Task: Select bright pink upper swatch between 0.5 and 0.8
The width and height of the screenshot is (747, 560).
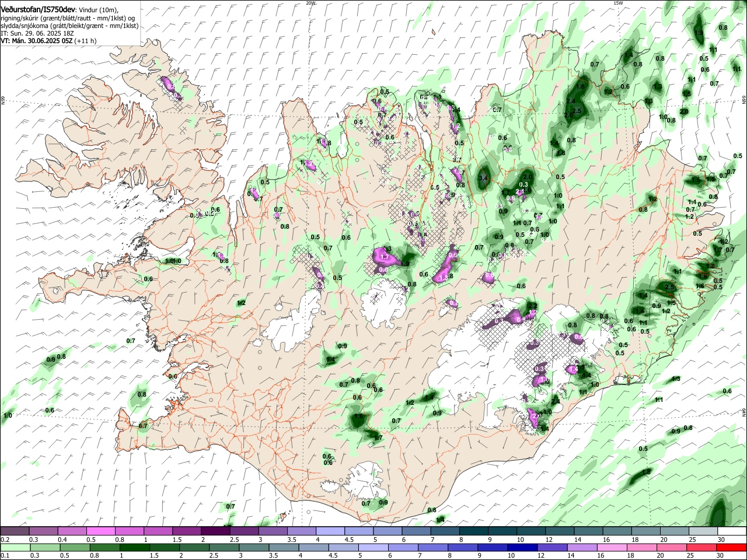Action: tap(100, 531)
